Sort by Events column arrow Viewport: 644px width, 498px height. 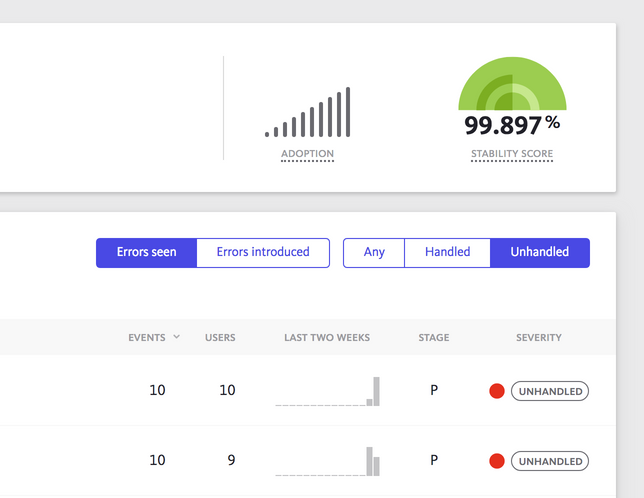[x=177, y=337]
